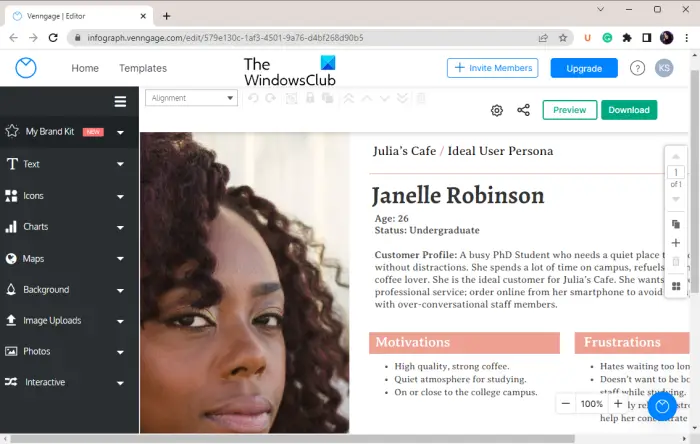Zoom out with the minus button

[x=566, y=404]
